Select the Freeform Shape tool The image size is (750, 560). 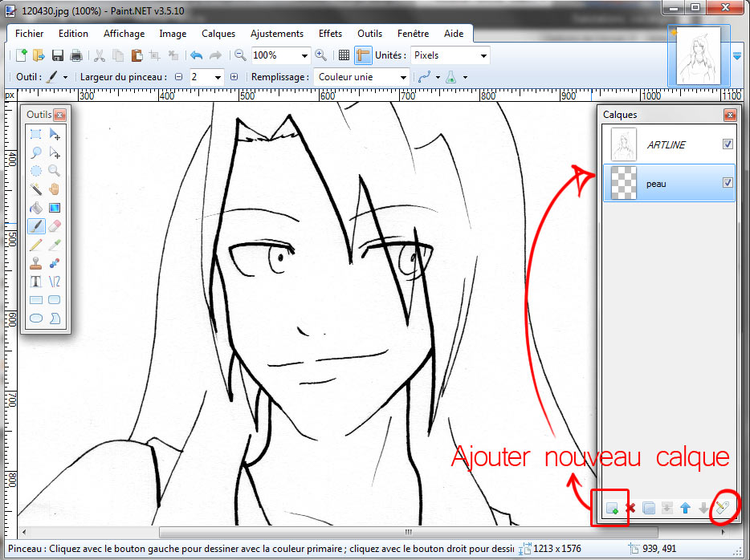tap(55, 319)
